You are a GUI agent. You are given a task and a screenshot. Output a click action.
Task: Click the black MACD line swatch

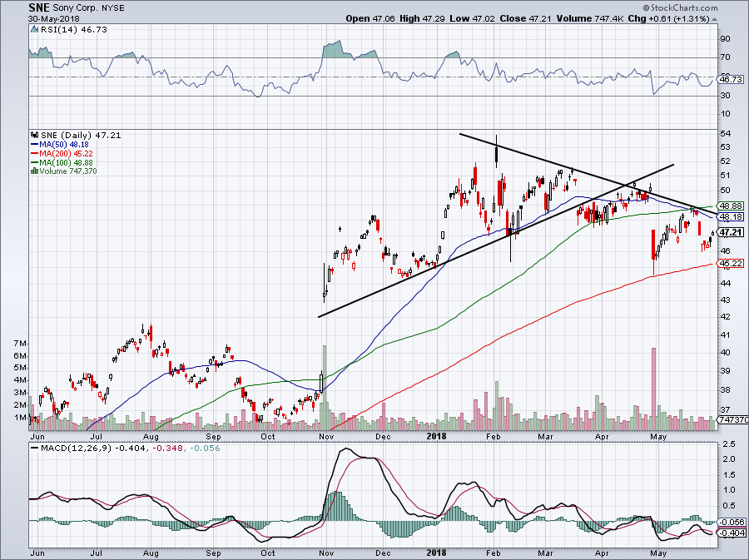tap(34, 448)
